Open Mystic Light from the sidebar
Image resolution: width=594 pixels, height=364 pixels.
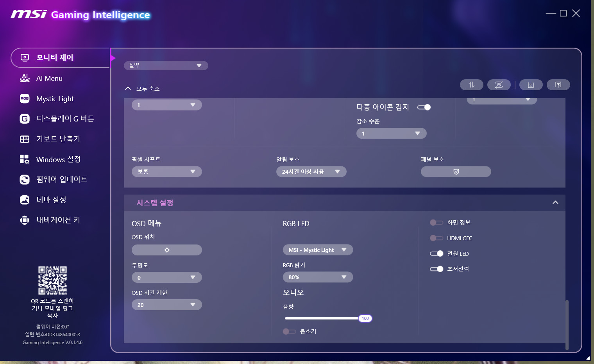coord(55,99)
